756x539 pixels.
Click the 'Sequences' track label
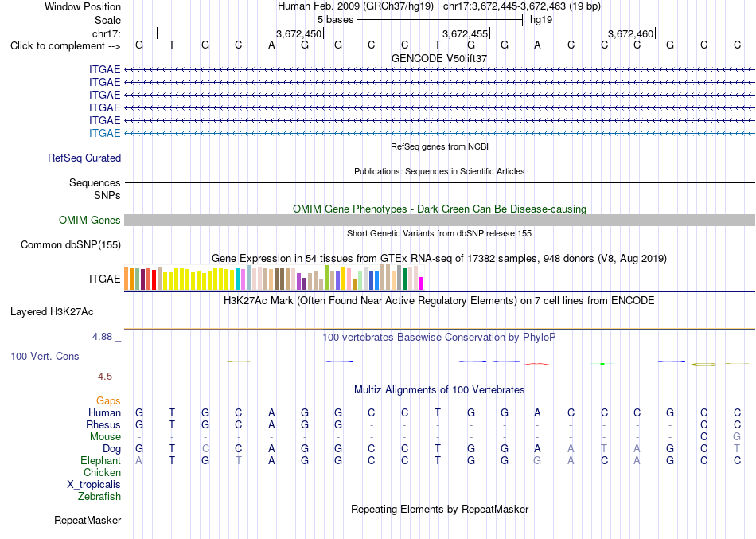[x=95, y=183]
